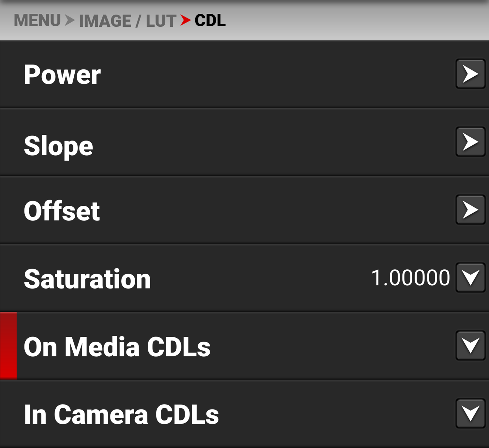Viewport: 489px width, 448px height.
Task: Select the Saturation label
Action: 87,279
